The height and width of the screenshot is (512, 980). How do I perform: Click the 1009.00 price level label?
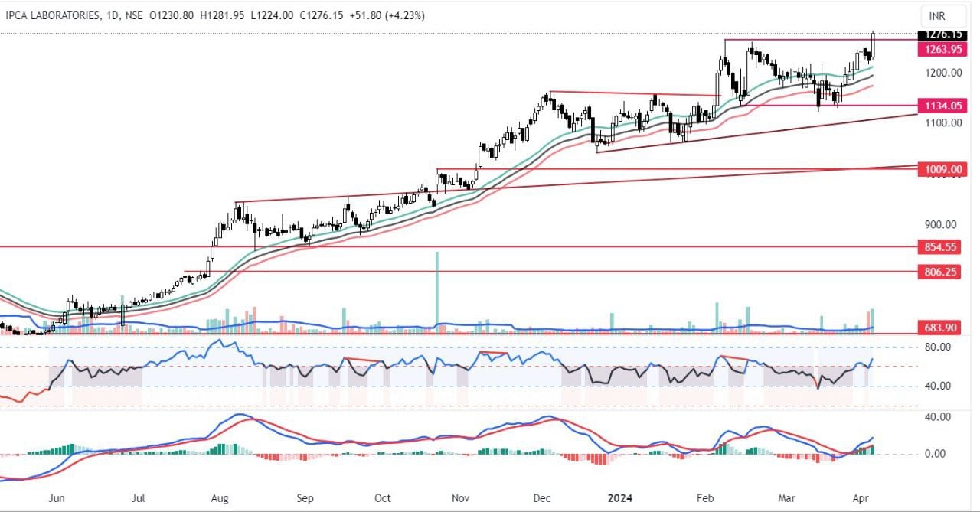[x=939, y=169]
